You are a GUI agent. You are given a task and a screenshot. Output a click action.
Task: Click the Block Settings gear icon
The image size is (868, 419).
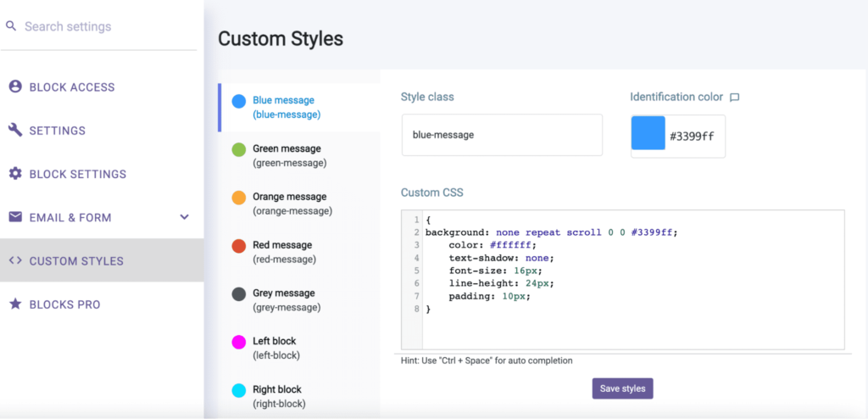[15, 174]
